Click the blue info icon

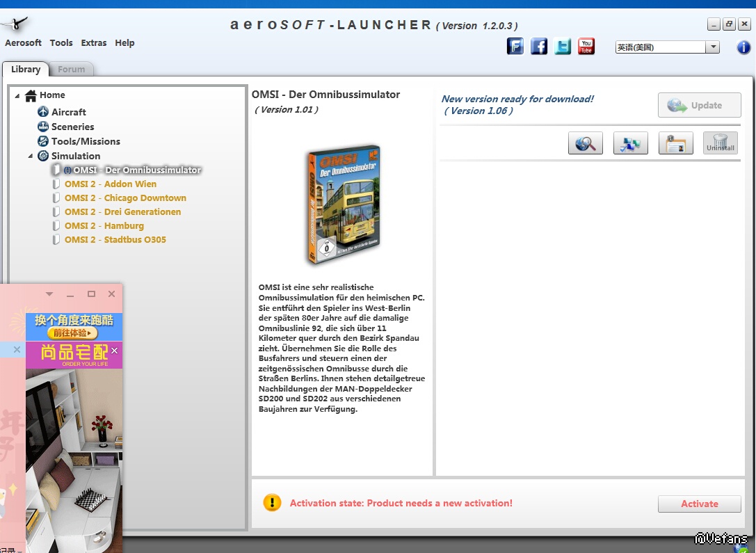click(x=743, y=47)
